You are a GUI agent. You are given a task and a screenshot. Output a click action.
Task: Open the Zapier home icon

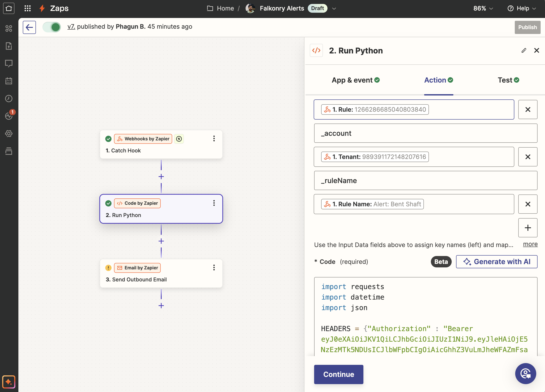click(9, 8)
